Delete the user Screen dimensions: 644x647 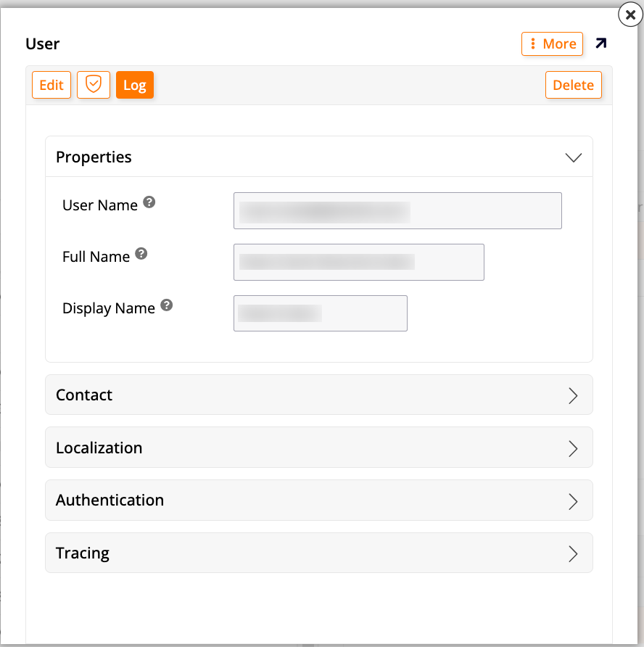(x=573, y=85)
